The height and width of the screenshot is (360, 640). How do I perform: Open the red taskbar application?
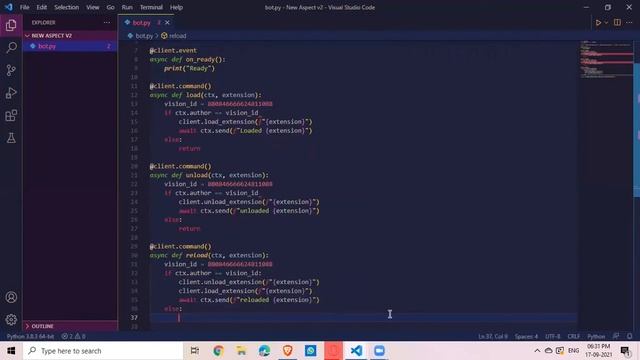(x=333, y=351)
